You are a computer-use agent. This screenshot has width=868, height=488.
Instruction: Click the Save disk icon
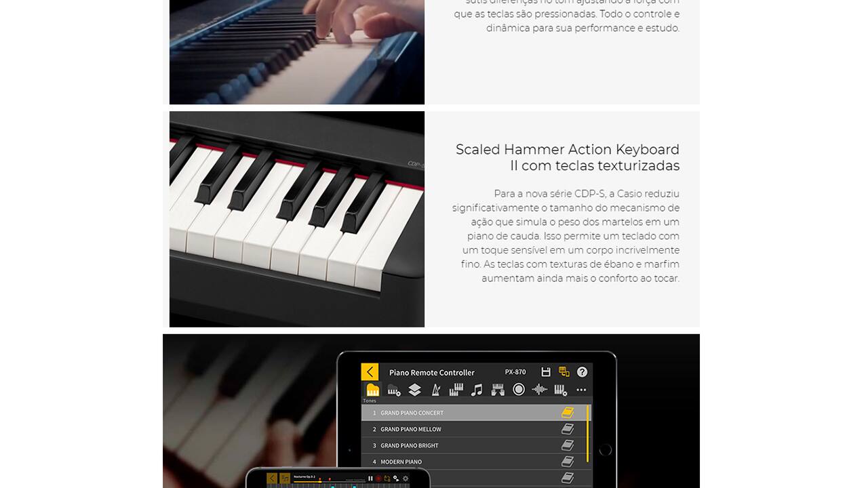pos(547,372)
